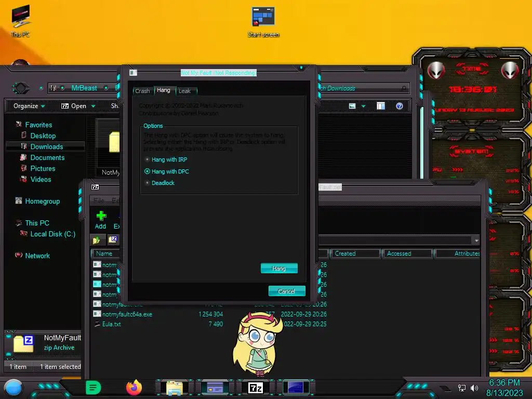The image size is (532, 399).
Task: Select Desktop in navigation pane
Action: pyautogui.click(x=43, y=136)
